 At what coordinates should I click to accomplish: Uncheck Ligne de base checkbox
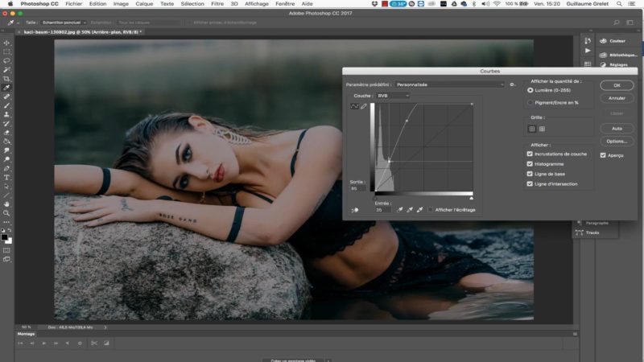[530, 174]
